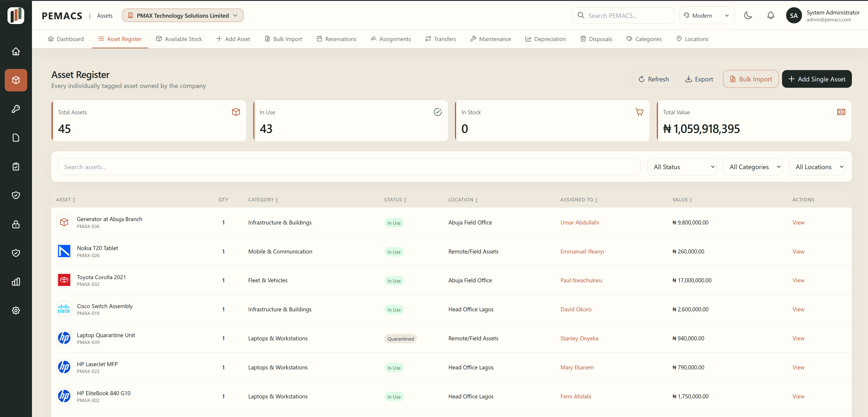The width and height of the screenshot is (868, 417).
Task: Click the Total Value banknote icon
Action: coord(841,112)
